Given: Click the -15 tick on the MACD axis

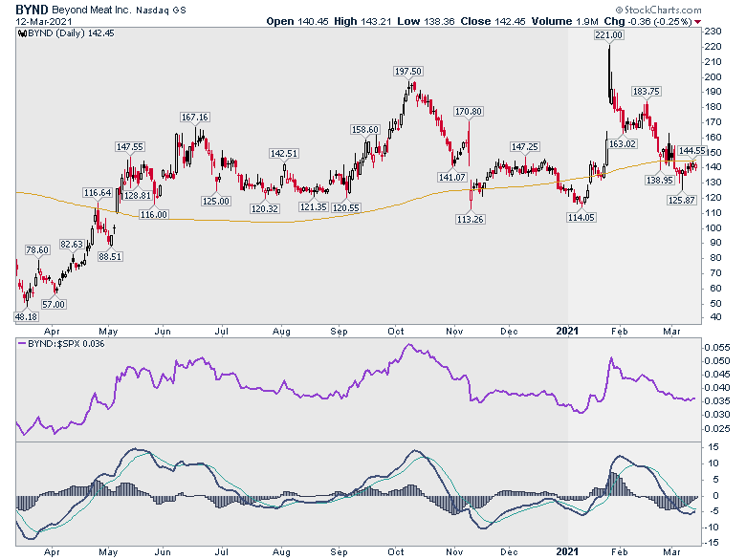Looking at the screenshot, I should (713, 543).
